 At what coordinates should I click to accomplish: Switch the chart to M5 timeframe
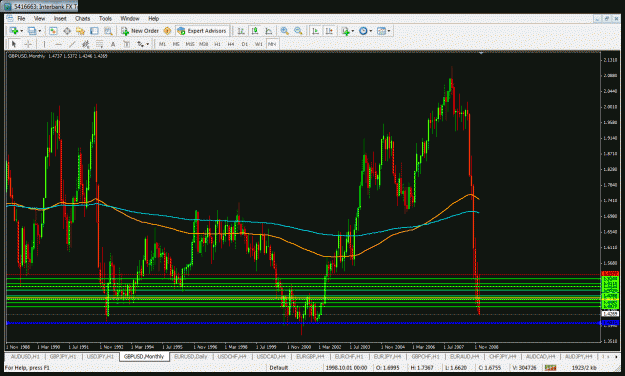(176, 44)
